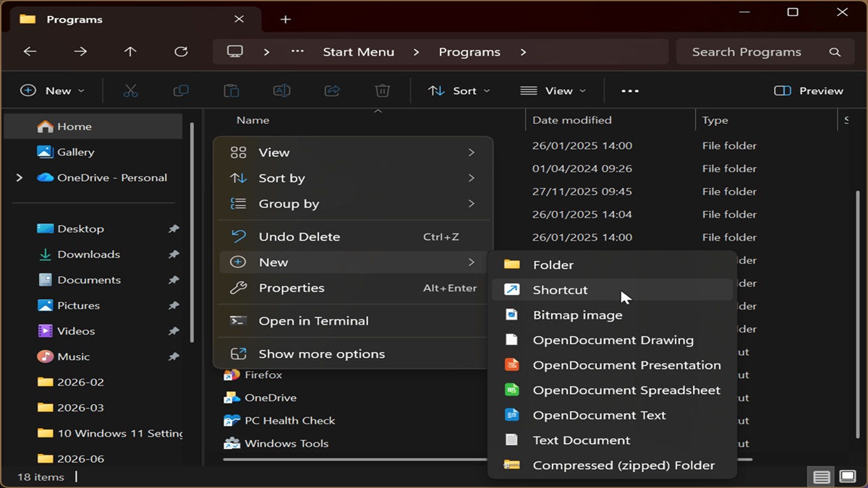This screenshot has height=488, width=868.
Task: Click the Programs breadcrumb
Action: (469, 52)
